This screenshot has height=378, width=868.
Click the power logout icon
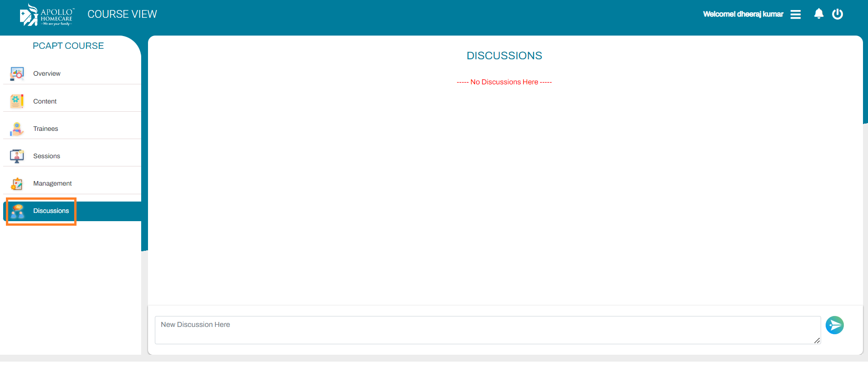coord(837,14)
